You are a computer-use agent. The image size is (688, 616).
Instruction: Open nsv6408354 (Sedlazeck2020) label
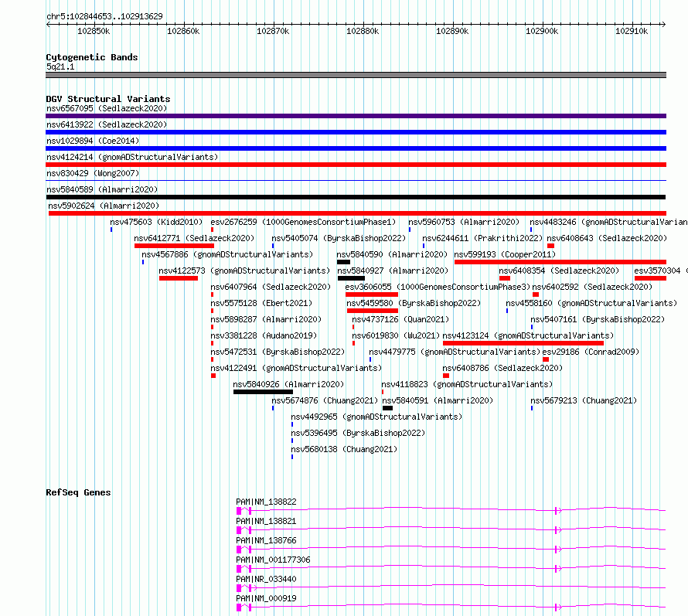(559, 271)
